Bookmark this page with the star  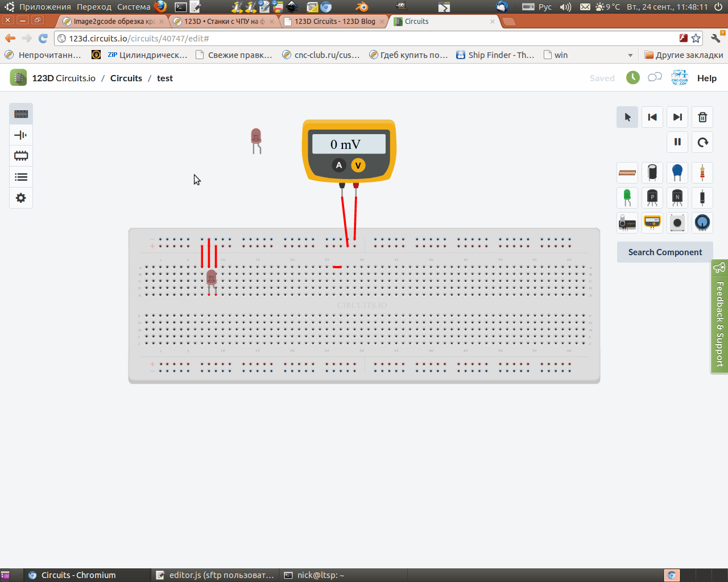[696, 38]
